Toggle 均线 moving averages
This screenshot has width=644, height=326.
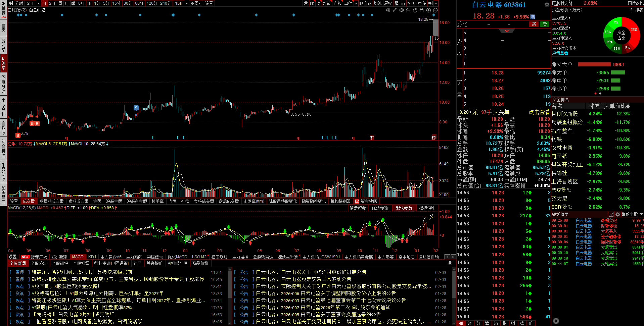pyautogui.click(x=378, y=3)
